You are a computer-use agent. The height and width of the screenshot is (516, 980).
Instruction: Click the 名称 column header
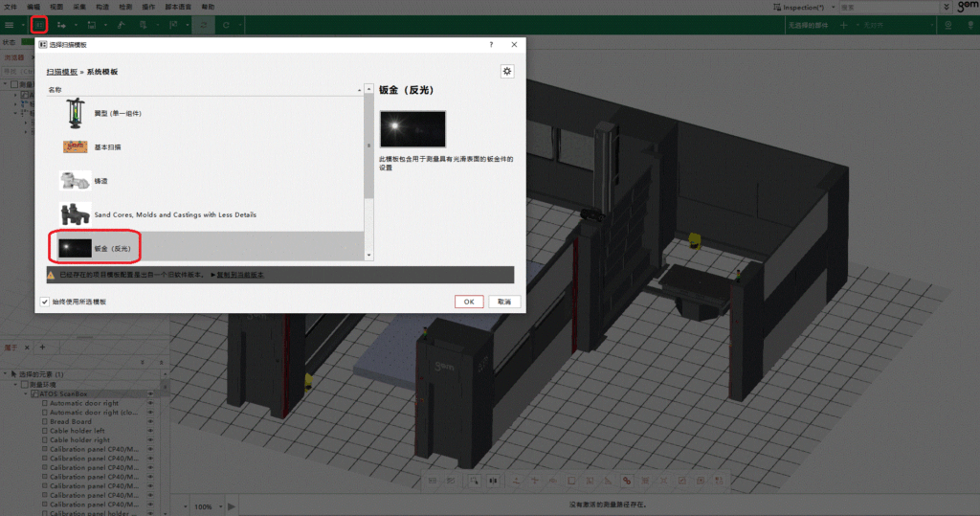[205, 89]
